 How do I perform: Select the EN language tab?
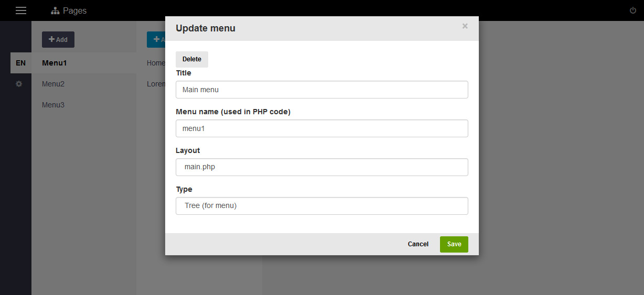click(21, 63)
